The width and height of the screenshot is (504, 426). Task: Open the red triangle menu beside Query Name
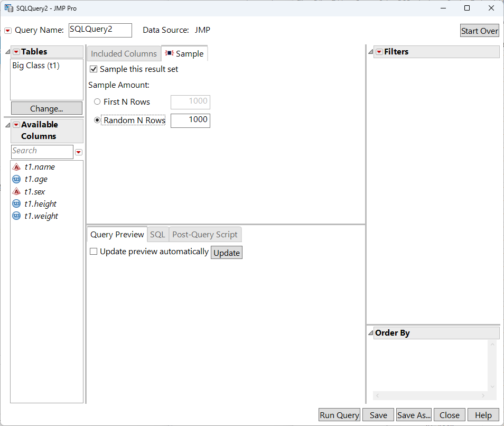tap(6, 30)
